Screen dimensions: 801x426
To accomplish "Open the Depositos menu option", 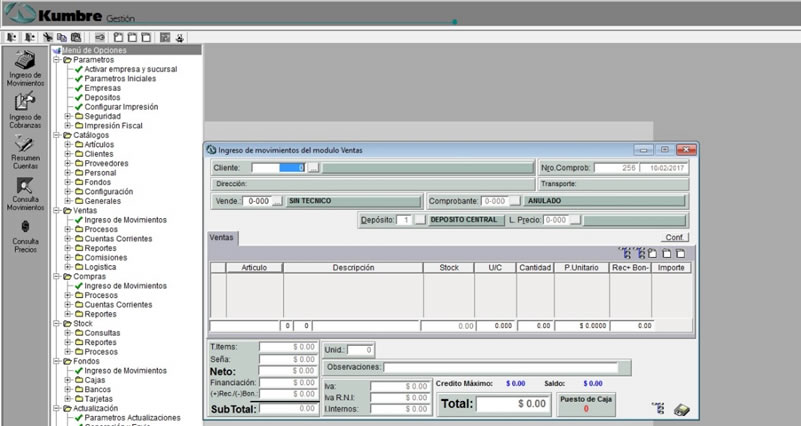I will click(102, 97).
